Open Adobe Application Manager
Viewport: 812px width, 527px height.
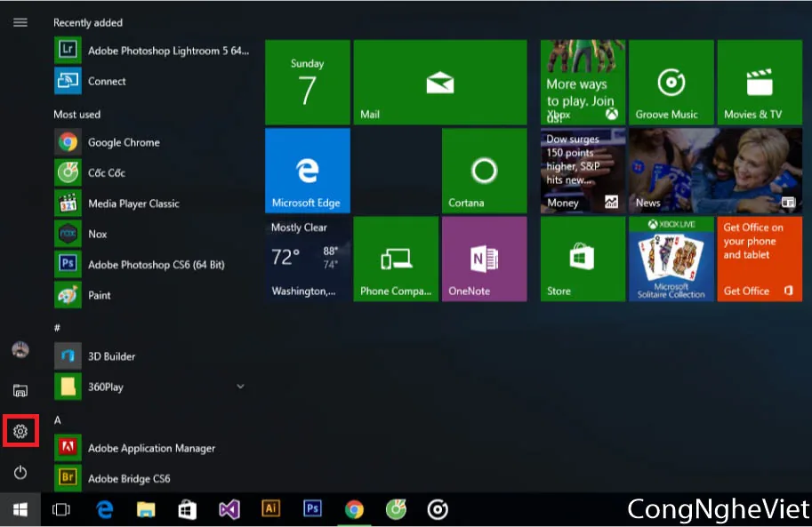(x=152, y=448)
